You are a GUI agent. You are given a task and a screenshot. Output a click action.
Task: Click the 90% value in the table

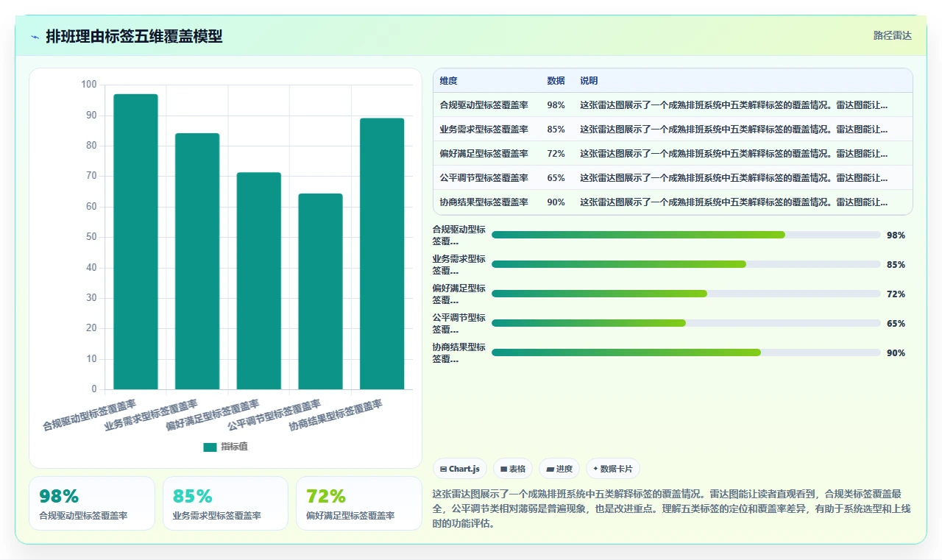(x=556, y=202)
